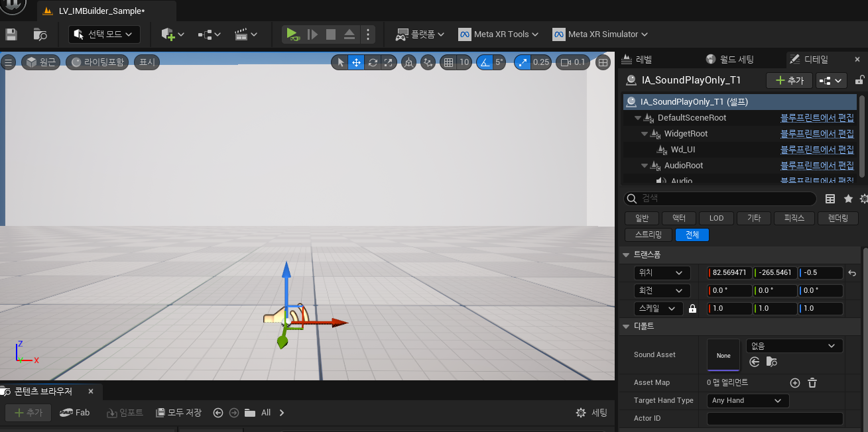868x432 pixels.
Task: Open the Meta XR Tools menu
Action: point(499,34)
